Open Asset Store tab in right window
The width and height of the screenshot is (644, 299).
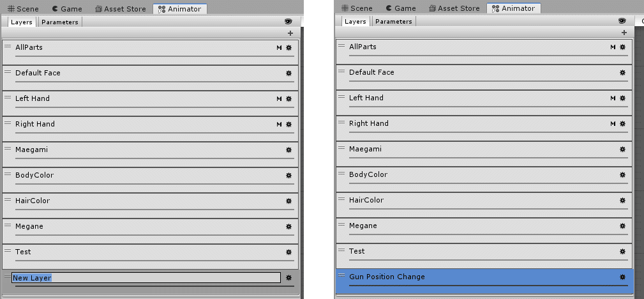click(454, 8)
